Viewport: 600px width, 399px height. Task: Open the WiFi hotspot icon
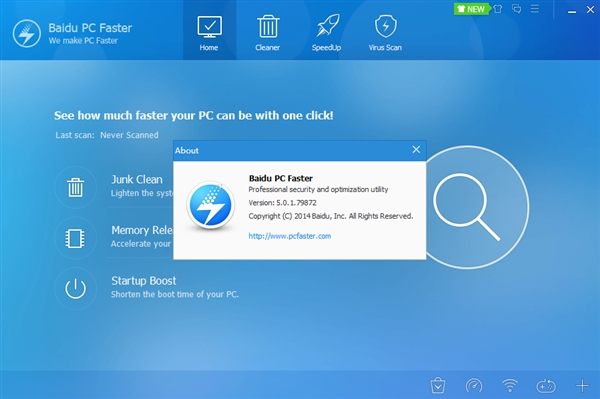tap(510, 386)
